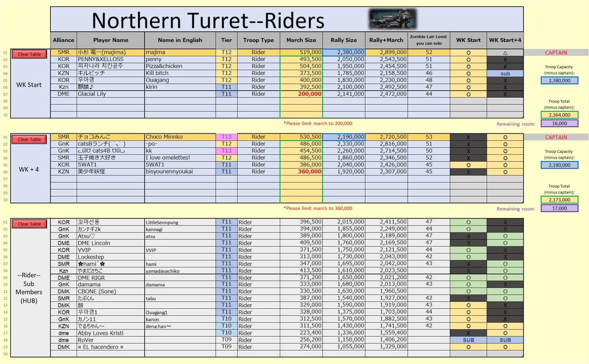The width and height of the screenshot is (589, 364).
Task: Select the Player Name column header
Action: click(x=110, y=40)
